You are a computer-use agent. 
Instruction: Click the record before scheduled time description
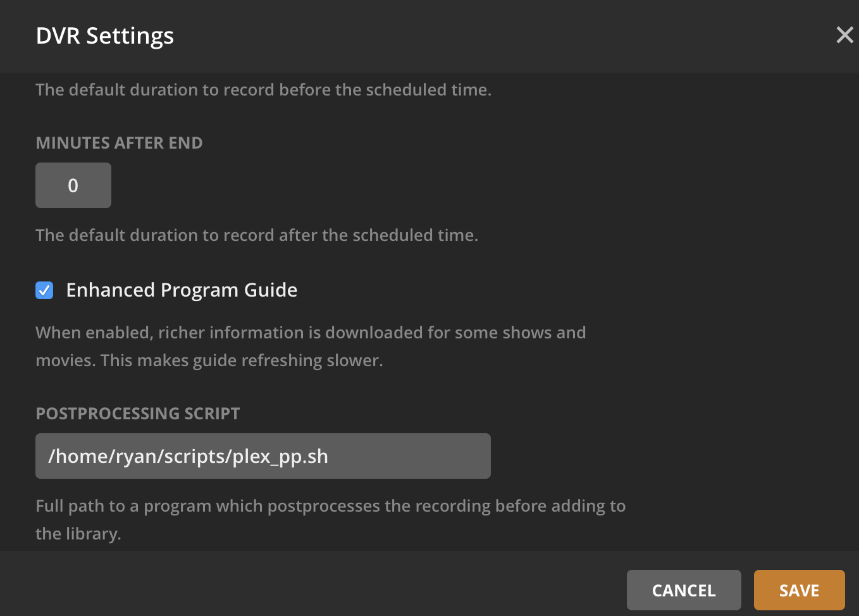263,90
